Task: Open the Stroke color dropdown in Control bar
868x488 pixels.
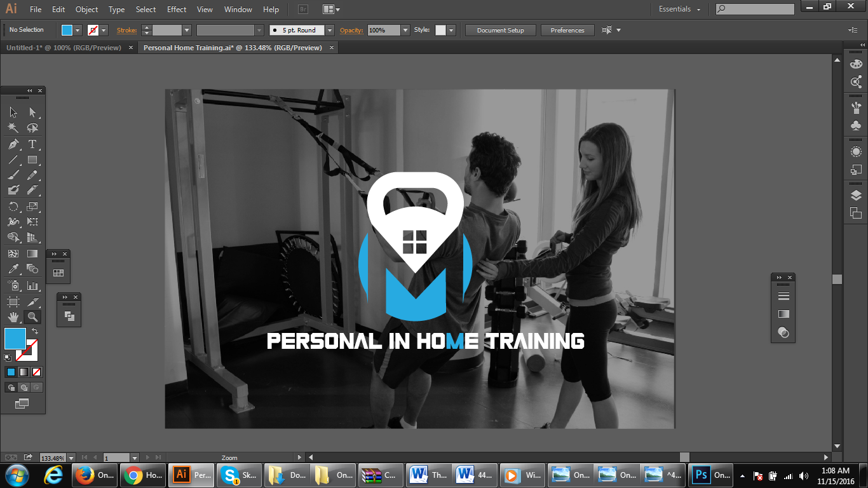Action: pyautogui.click(x=104, y=30)
